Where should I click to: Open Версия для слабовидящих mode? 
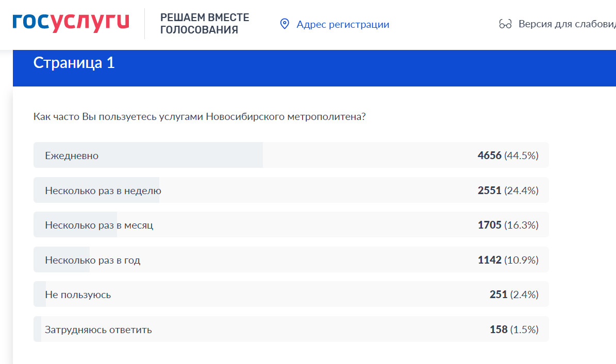coord(562,24)
